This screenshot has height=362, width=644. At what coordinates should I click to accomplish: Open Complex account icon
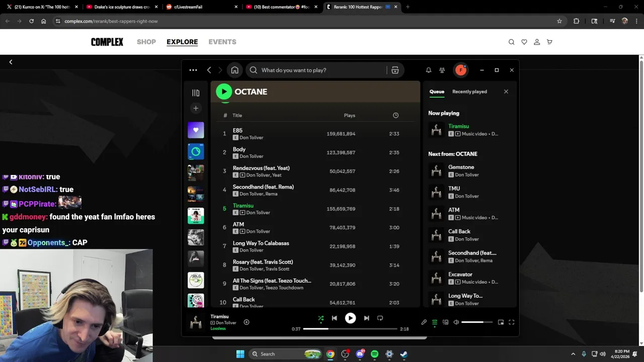[537, 42]
